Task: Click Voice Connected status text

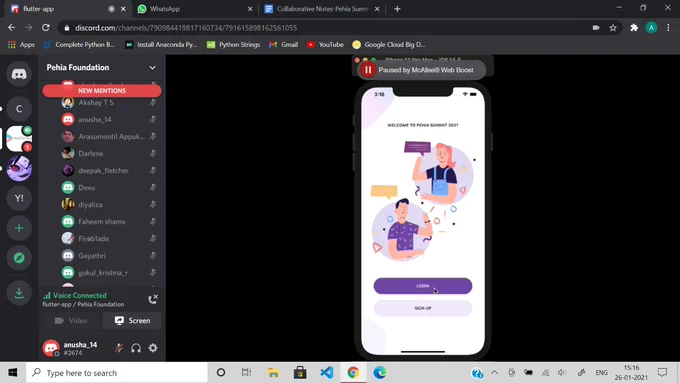Action: point(79,295)
